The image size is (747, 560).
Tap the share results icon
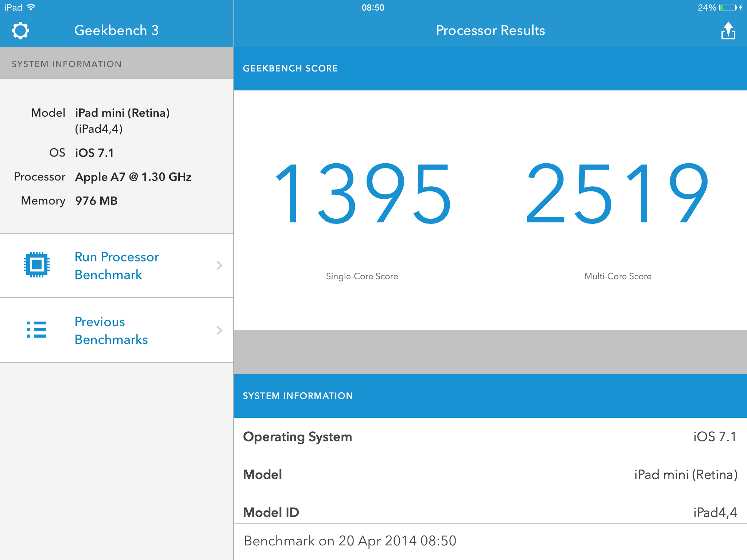pos(728,31)
